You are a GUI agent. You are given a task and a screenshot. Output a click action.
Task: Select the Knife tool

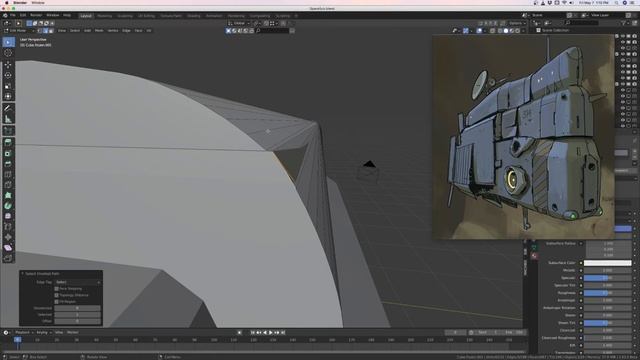click(8, 185)
